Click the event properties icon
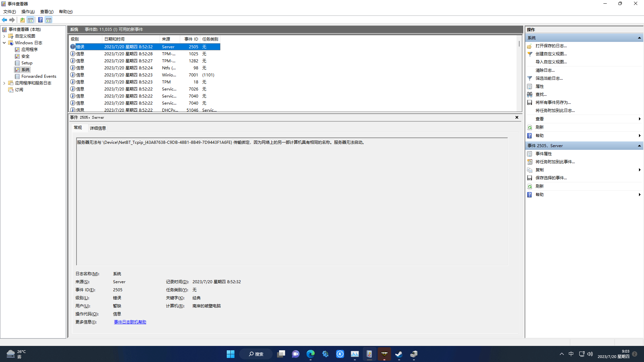The width and height of the screenshot is (644, 362). point(530,154)
